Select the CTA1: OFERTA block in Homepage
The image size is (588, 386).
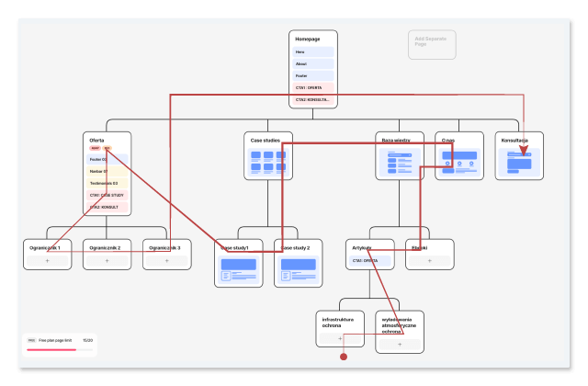[312, 87]
